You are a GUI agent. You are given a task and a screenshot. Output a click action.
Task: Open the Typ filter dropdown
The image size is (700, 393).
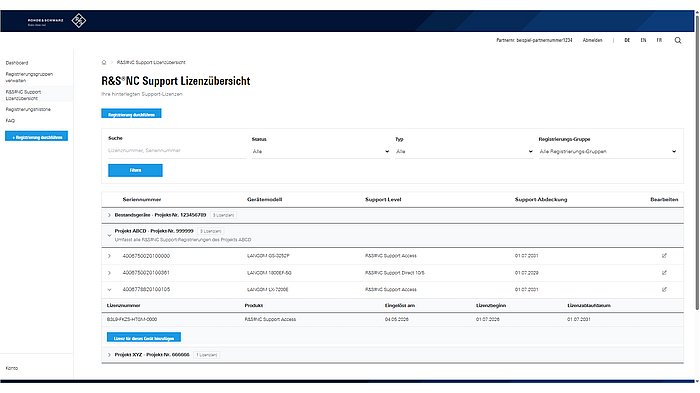coord(464,152)
